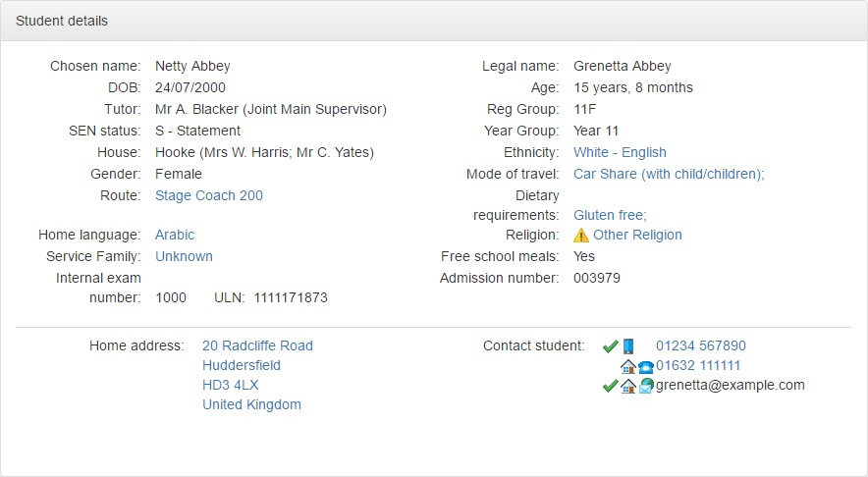Click the house icon on email row
The width and height of the screenshot is (868, 477).
(x=627, y=386)
